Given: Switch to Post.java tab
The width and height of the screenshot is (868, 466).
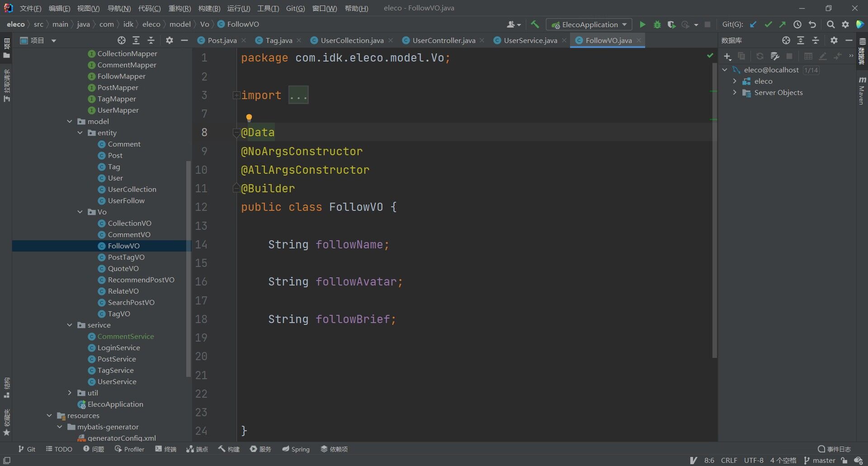Looking at the screenshot, I should 217,40.
